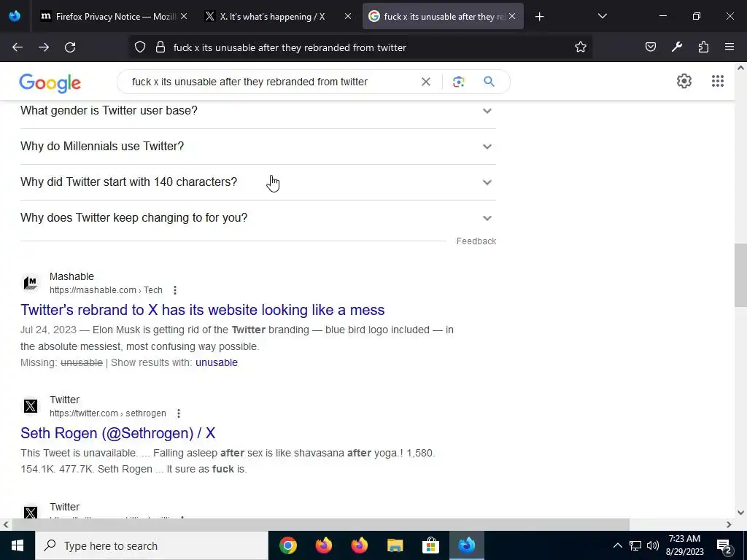Open the Google apps grid
The image size is (747, 560).
click(x=718, y=81)
